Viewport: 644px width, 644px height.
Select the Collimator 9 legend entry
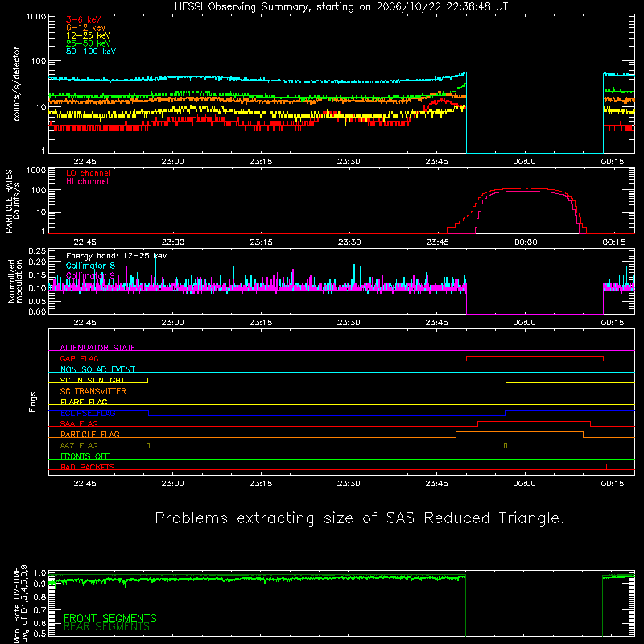point(90,275)
